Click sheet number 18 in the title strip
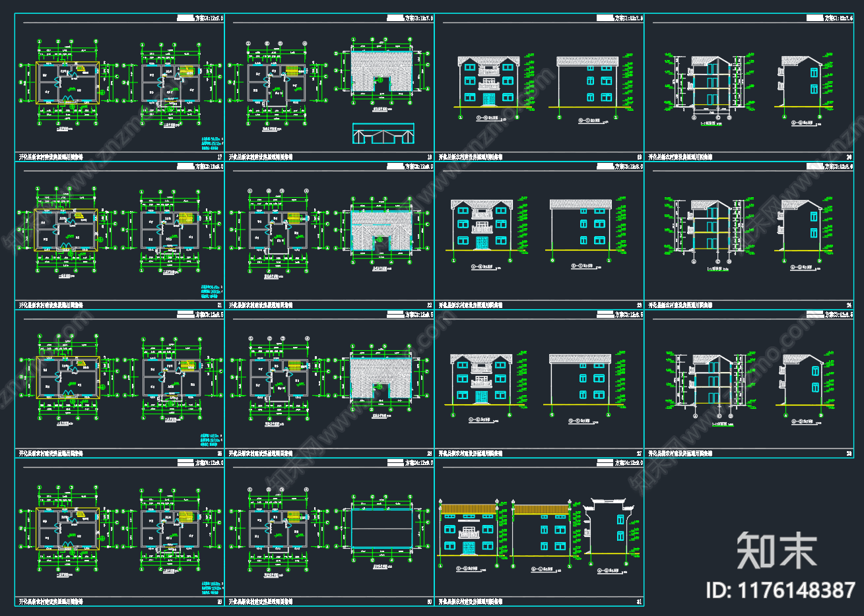Viewport: 864px width, 616px height. (430, 158)
